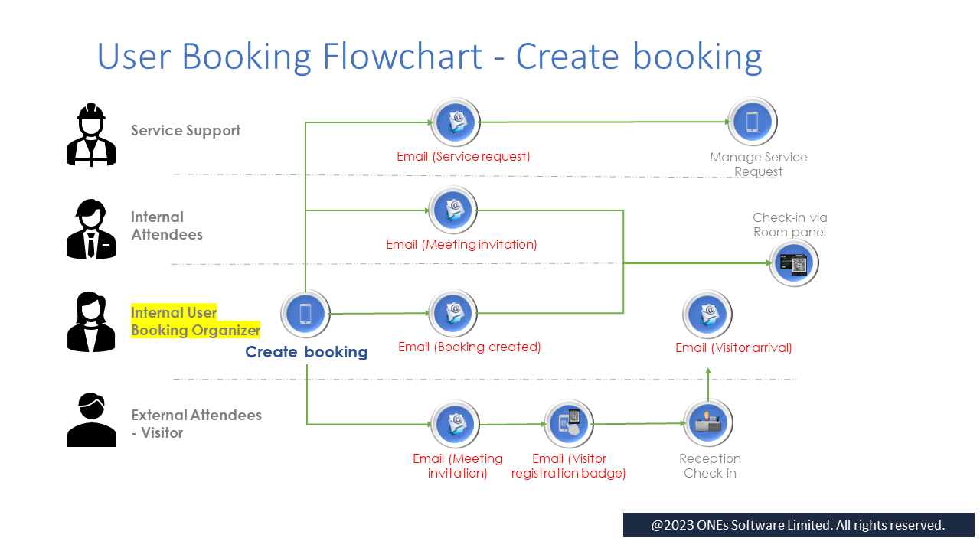980x551 pixels.
Task: Click the highlighted Internal User Booking Organizer label
Action: coord(195,321)
